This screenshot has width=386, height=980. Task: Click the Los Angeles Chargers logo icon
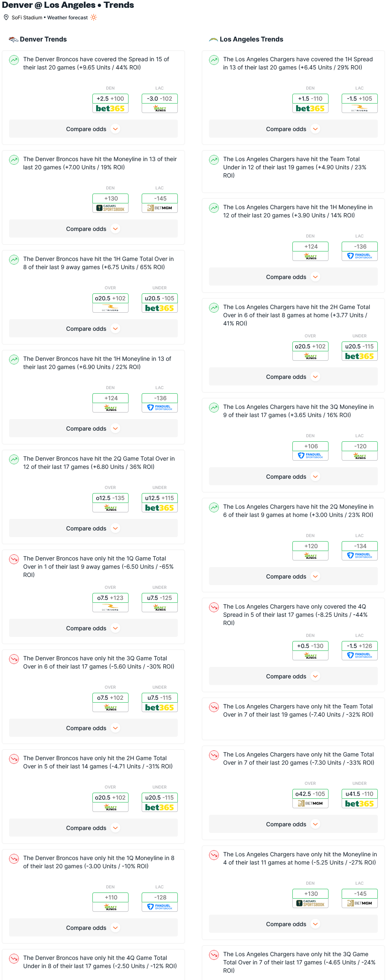(214, 39)
